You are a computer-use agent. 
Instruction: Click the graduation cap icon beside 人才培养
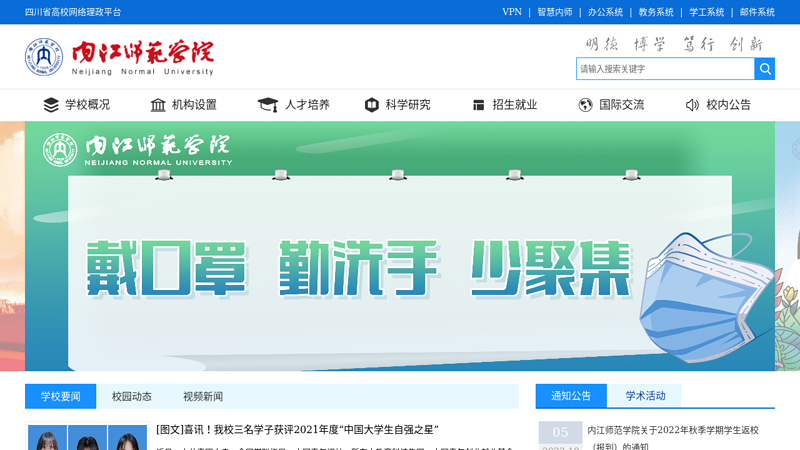point(268,105)
